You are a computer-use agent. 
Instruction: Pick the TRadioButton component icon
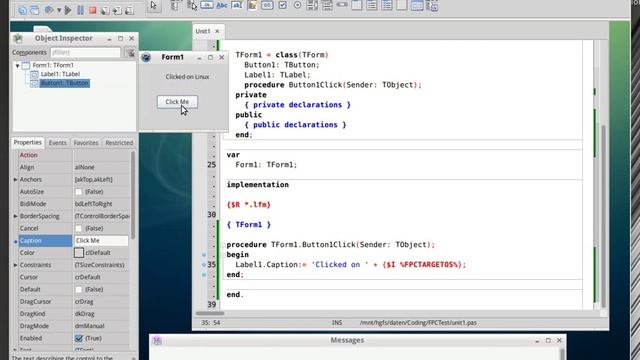pos(298,5)
